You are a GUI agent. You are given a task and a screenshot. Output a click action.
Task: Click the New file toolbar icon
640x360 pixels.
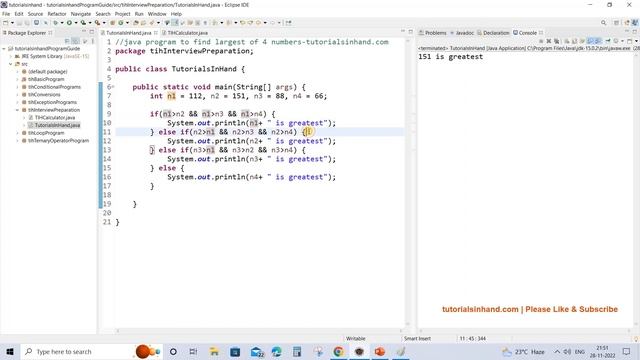click(5, 23)
